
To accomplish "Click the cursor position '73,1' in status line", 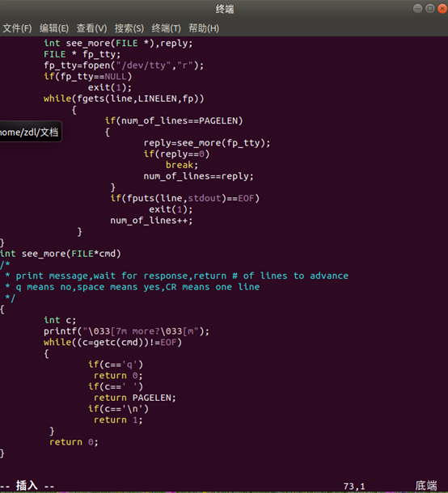I will coord(354,487).
